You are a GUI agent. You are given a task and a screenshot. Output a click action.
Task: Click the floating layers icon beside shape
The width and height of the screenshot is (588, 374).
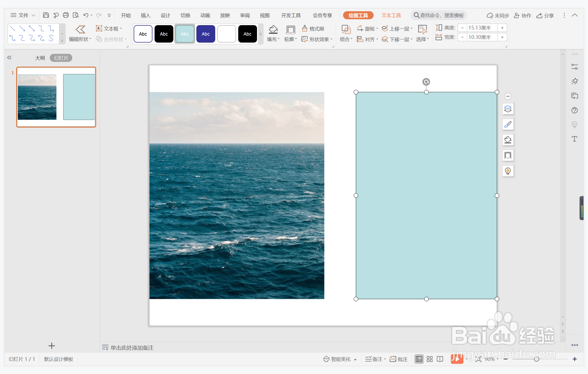click(x=507, y=109)
